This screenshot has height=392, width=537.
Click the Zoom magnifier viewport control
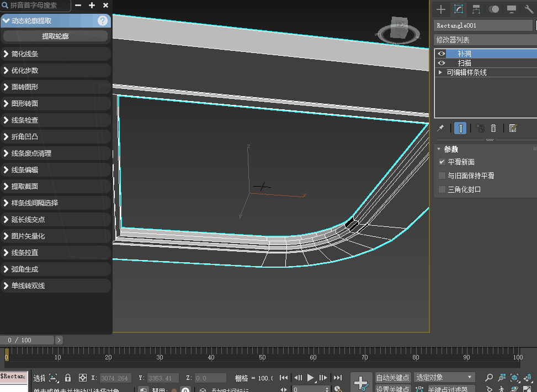pos(489,378)
